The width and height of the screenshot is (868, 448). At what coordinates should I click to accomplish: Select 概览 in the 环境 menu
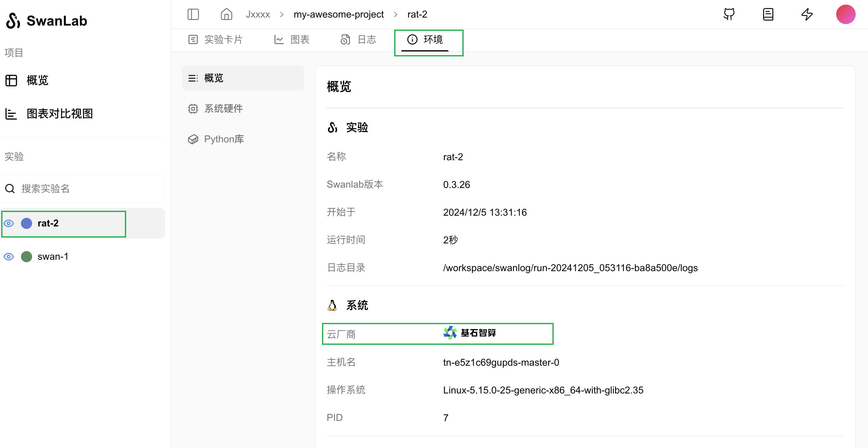point(243,78)
